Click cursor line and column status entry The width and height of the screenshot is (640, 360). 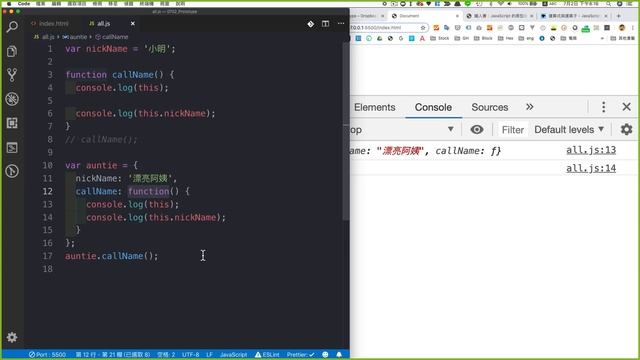[x=113, y=354]
